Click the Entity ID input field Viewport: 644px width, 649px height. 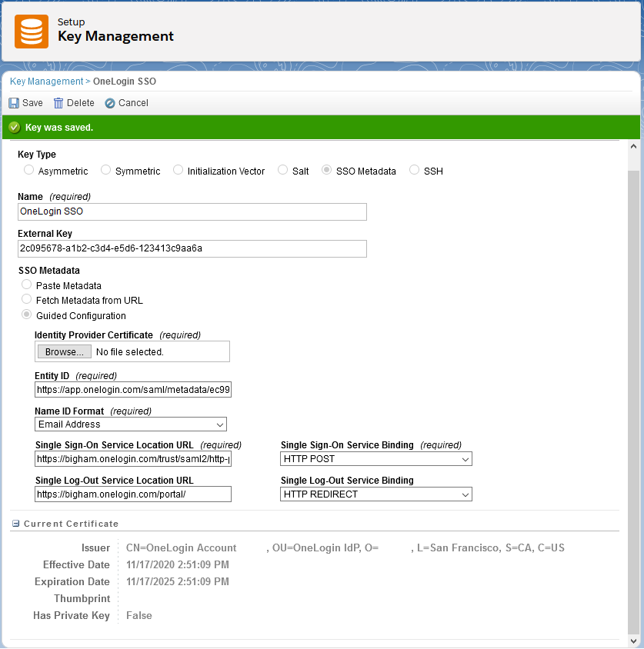click(x=133, y=390)
